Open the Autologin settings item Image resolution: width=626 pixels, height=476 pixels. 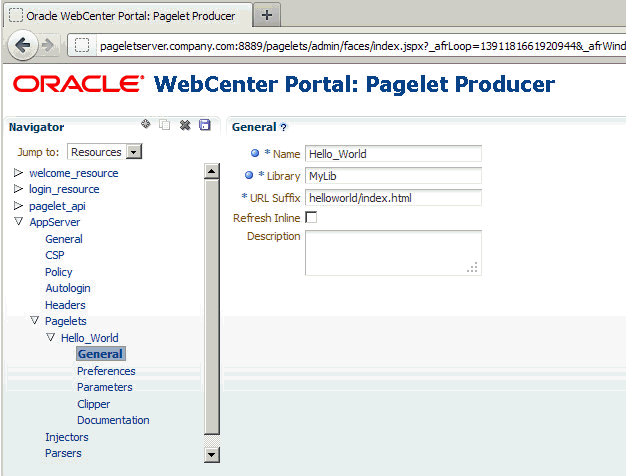(68, 288)
